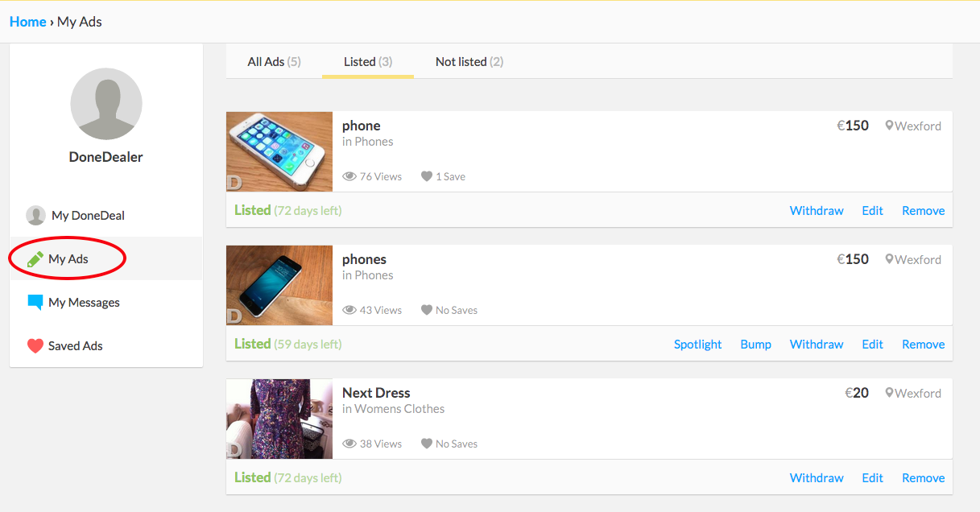Click the large DoneDealer profile avatar
The width and height of the screenshot is (980, 512).
point(106,104)
